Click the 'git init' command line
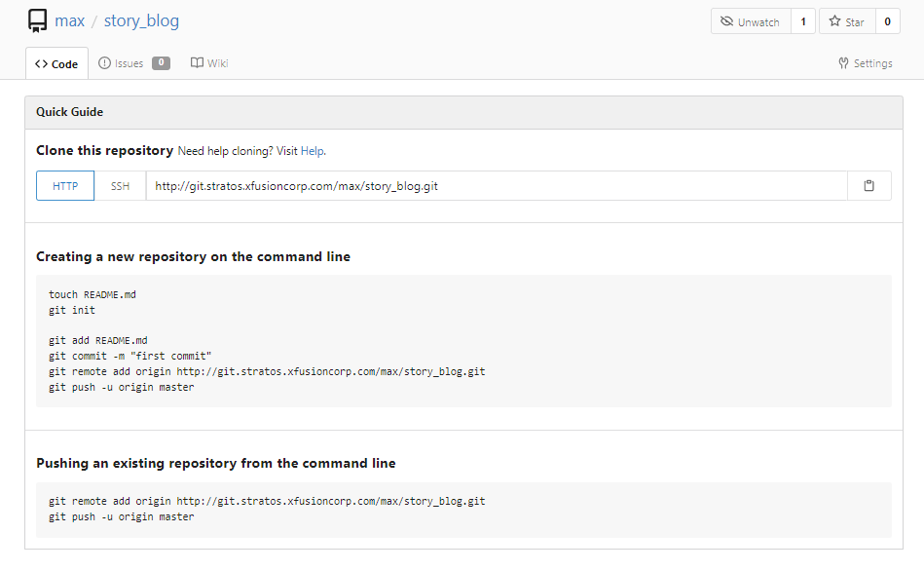 point(72,310)
